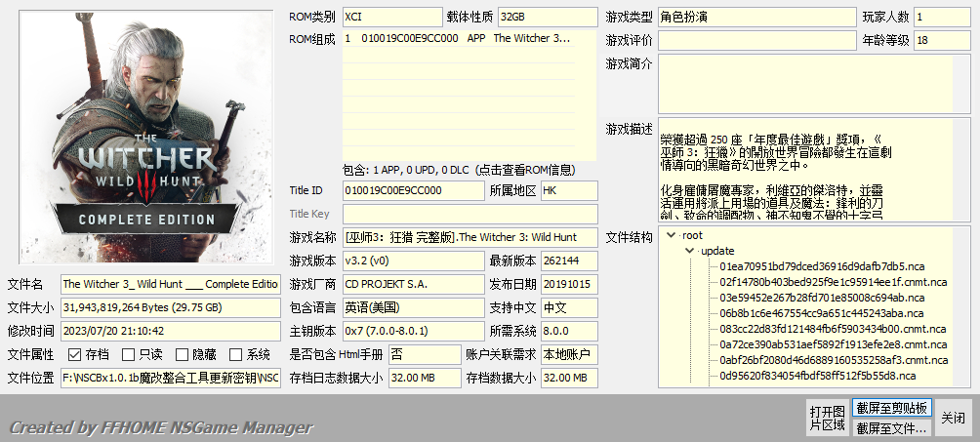Click the 关闭 button

[x=953, y=419]
